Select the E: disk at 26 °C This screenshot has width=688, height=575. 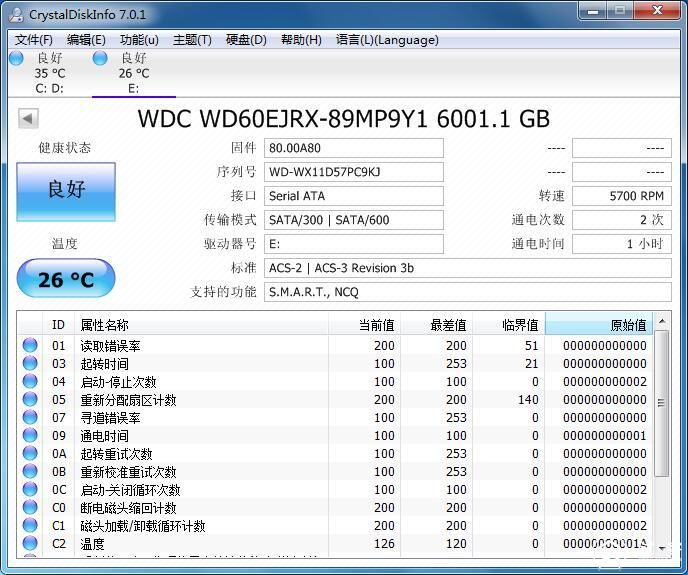(134, 73)
